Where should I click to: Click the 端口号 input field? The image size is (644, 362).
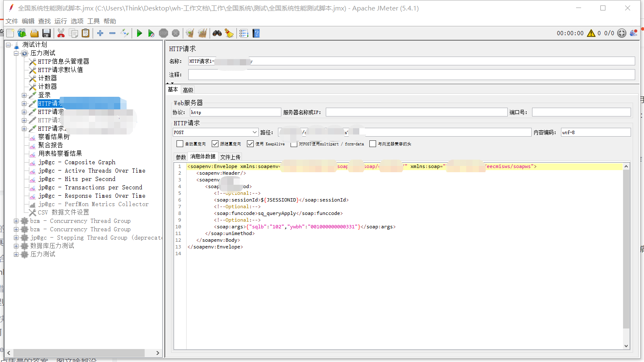click(x=581, y=112)
